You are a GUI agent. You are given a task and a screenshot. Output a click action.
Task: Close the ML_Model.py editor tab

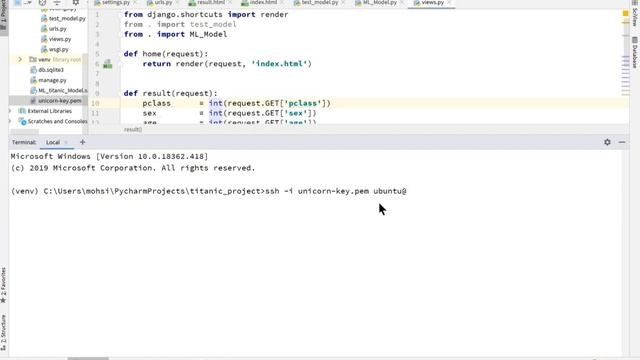pyautogui.click(x=402, y=2)
